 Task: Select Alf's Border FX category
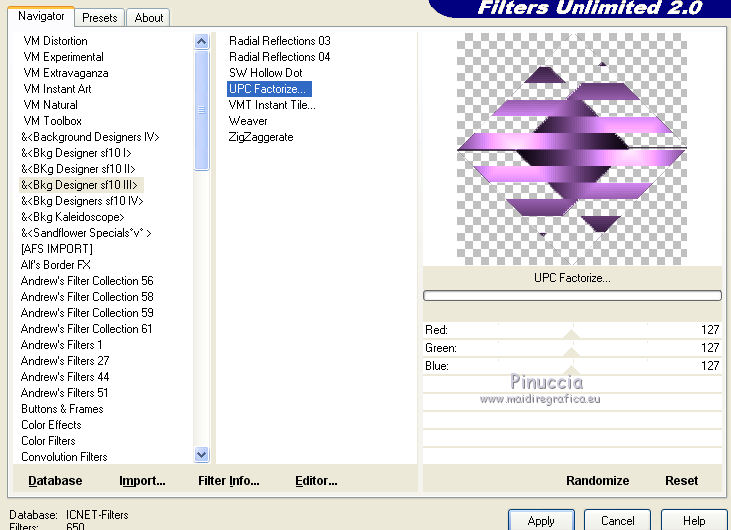tap(55, 265)
